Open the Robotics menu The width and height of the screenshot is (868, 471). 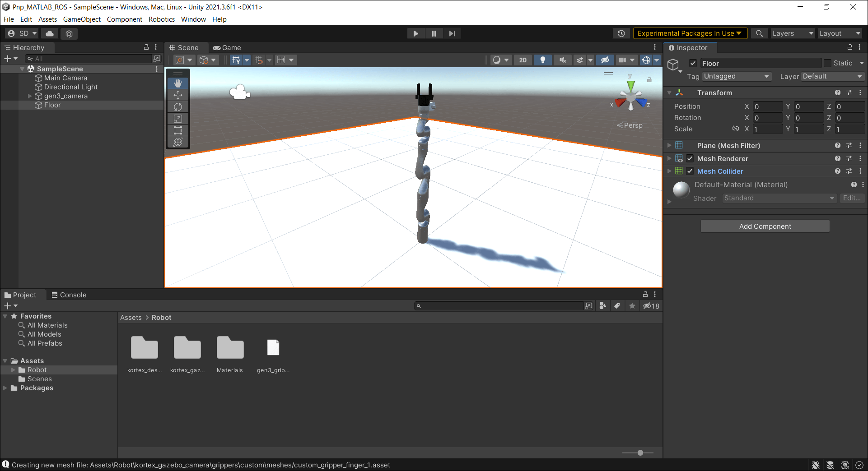(162, 19)
